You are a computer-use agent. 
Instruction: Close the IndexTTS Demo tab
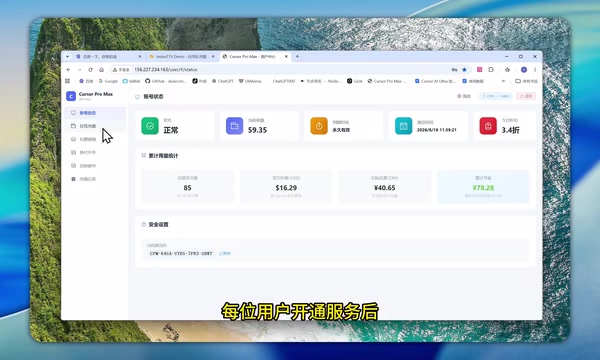(x=213, y=56)
